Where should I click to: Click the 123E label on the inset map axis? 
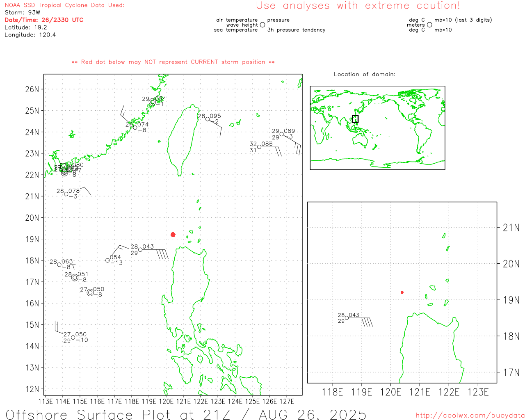coord(478,392)
